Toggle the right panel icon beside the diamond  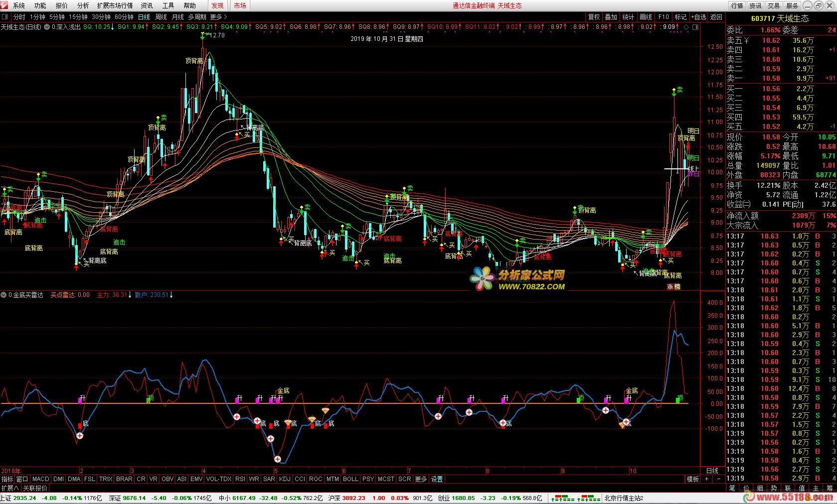(696, 27)
